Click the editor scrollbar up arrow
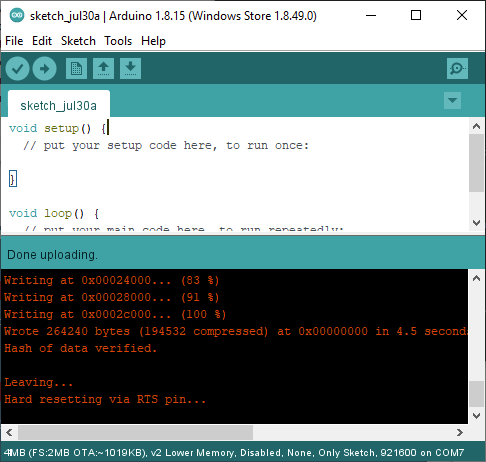Image resolution: width=486 pixels, height=462 pixels. [476, 126]
